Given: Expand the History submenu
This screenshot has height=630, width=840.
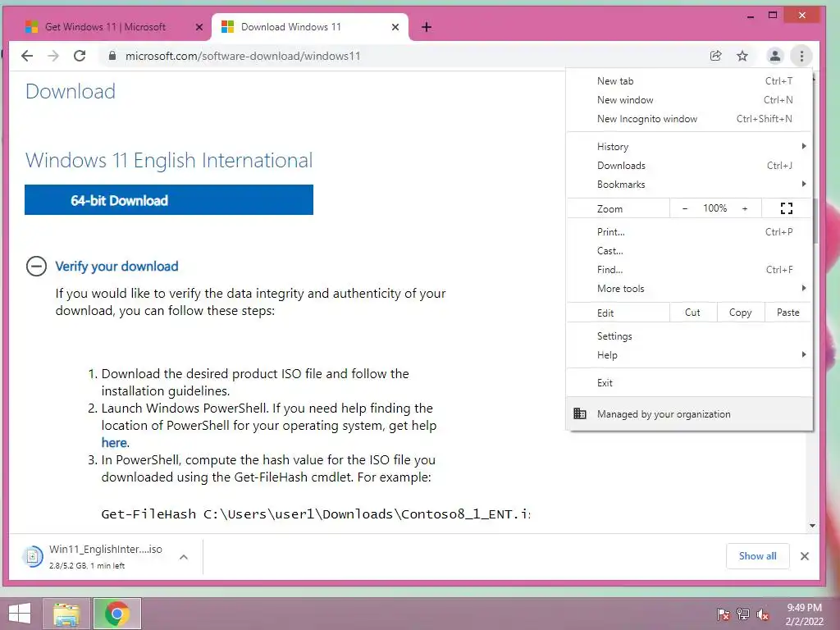Looking at the screenshot, I should pos(689,146).
